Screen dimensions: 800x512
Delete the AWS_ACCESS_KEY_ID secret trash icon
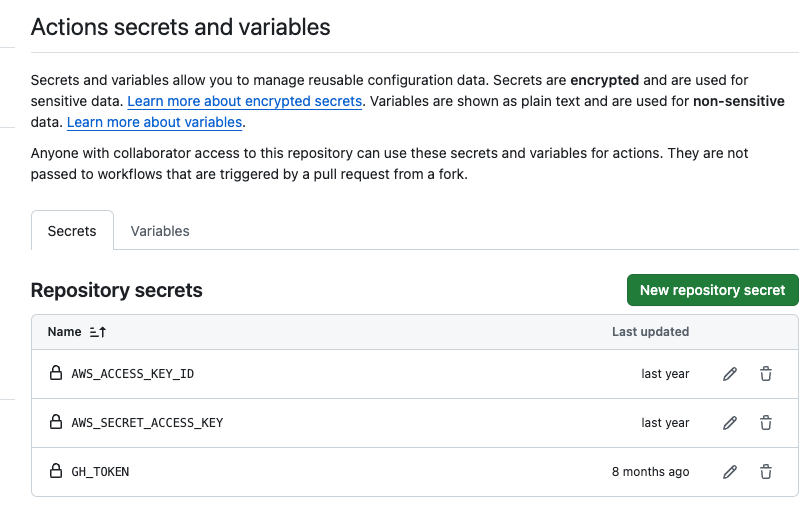(x=766, y=374)
